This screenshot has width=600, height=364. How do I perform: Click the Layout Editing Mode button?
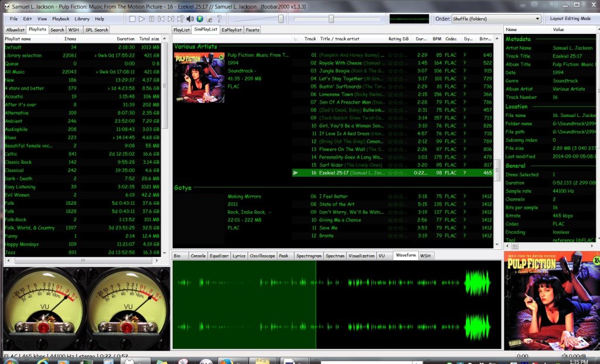pyautogui.click(x=570, y=19)
